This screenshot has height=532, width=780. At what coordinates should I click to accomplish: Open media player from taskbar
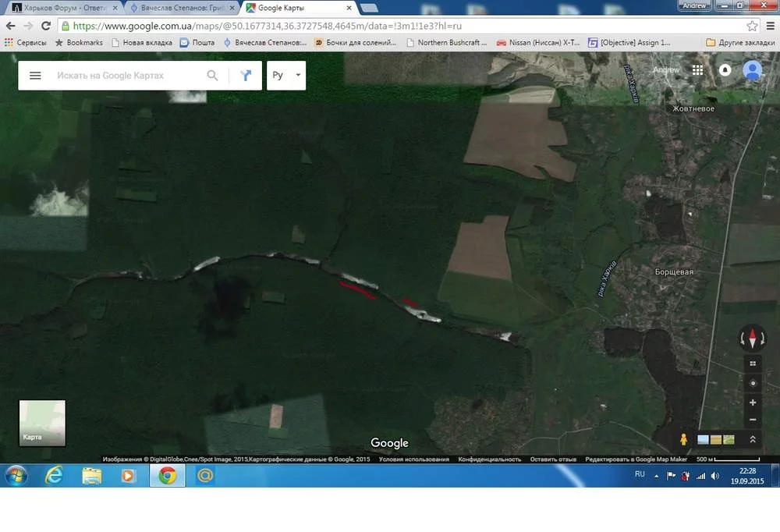coord(128,476)
